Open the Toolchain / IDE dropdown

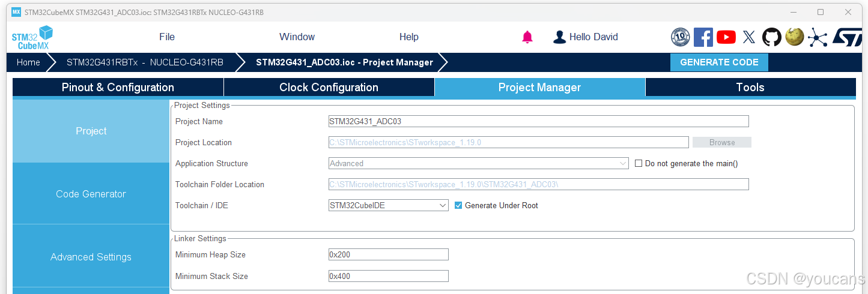click(389, 205)
